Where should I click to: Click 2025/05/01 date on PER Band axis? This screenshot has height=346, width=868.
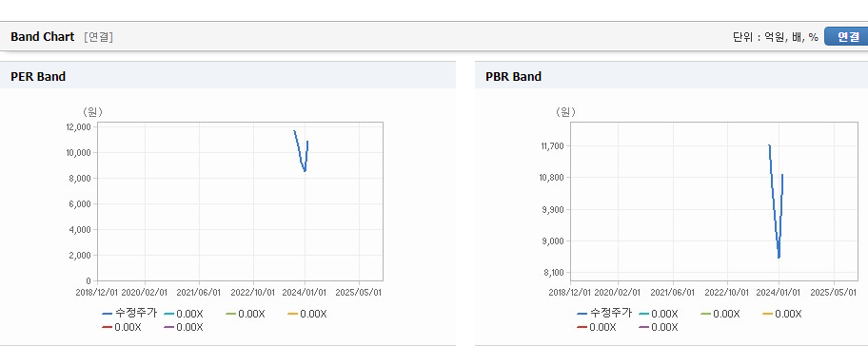click(x=359, y=292)
